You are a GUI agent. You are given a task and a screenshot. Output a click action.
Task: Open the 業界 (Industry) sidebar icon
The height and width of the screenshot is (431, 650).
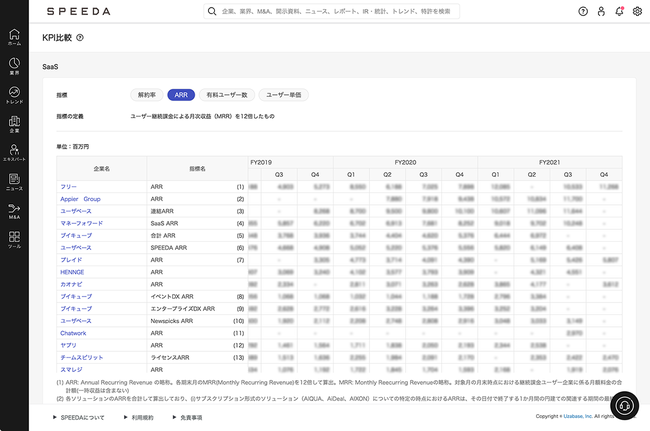point(14,66)
